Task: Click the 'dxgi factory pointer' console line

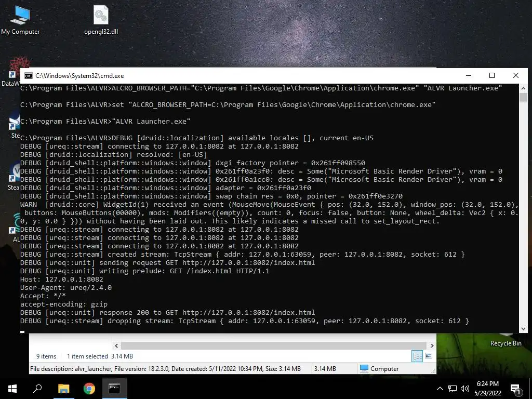Action: [x=193, y=163]
